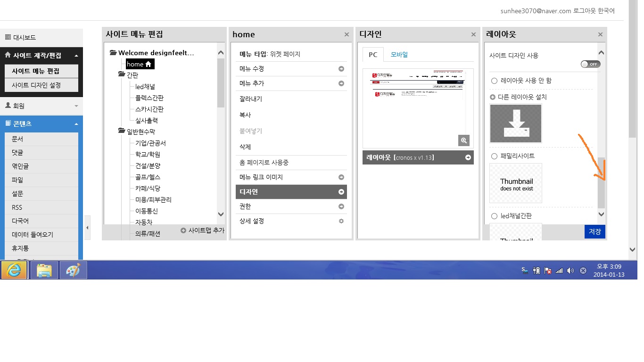Switch to the 모바일 tab
The height and width of the screenshot is (362, 644).
coord(399,54)
